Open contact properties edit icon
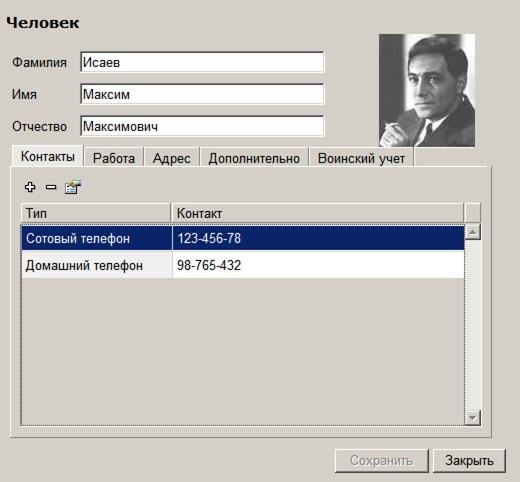 coord(73,187)
